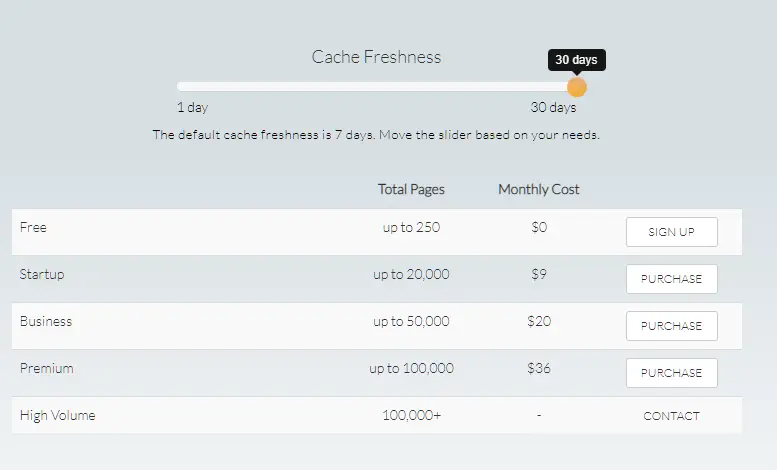
Task: Click the black "30 days" tooltip bubble
Action: coord(576,60)
